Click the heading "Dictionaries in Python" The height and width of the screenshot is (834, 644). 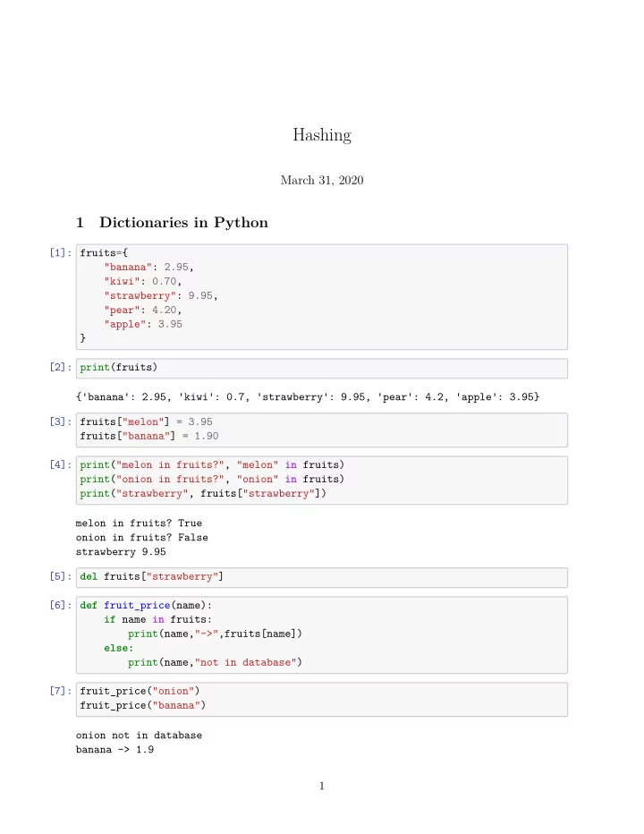pyautogui.click(x=183, y=222)
